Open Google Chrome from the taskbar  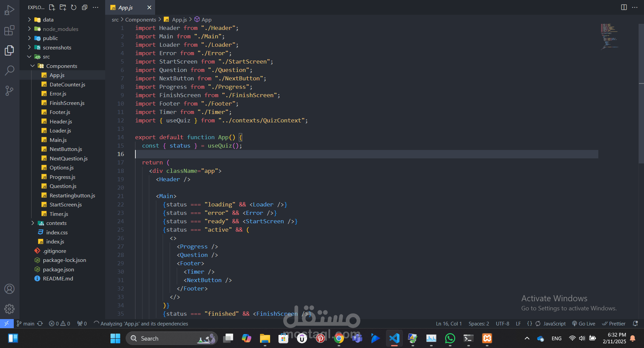coord(339,338)
